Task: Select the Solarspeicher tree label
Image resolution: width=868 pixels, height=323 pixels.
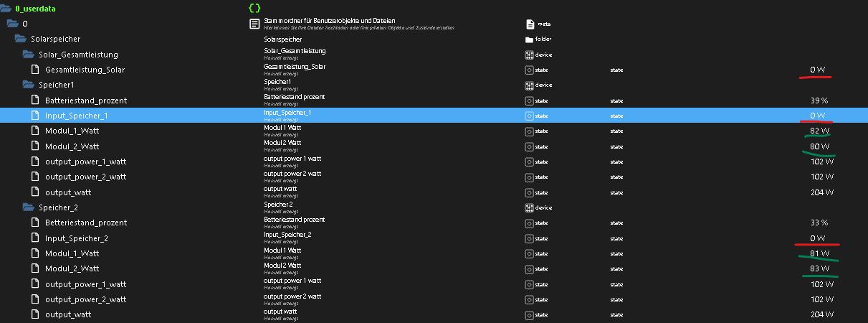Action: pos(56,39)
